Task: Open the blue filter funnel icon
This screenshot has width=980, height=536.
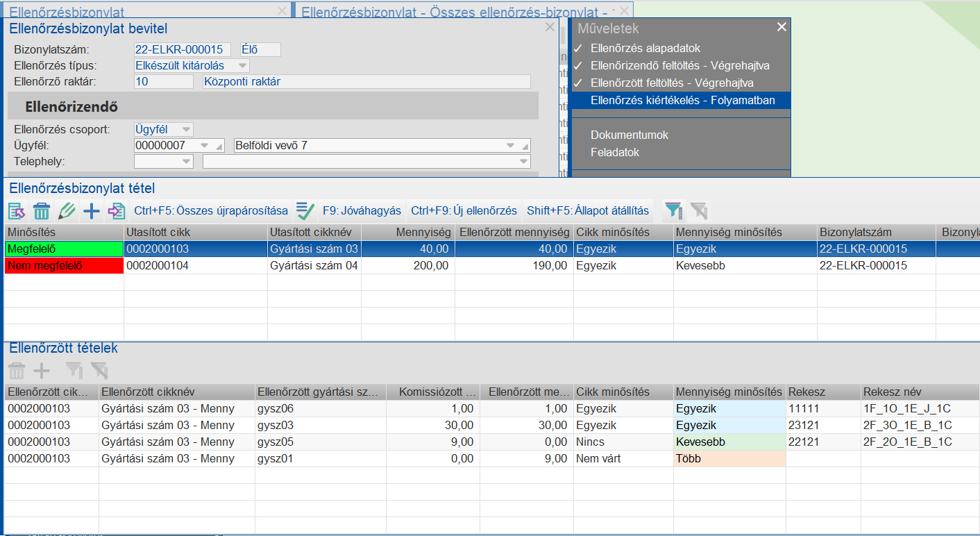Action: click(673, 211)
